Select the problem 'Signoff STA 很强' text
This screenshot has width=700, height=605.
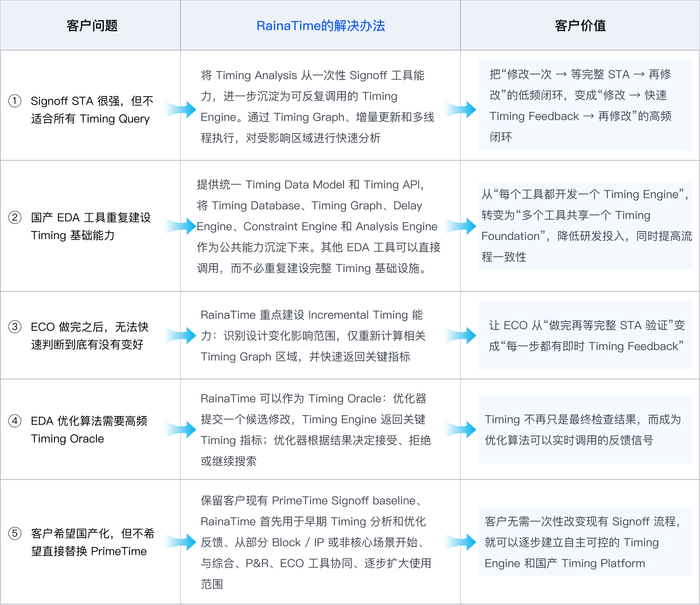(x=92, y=110)
